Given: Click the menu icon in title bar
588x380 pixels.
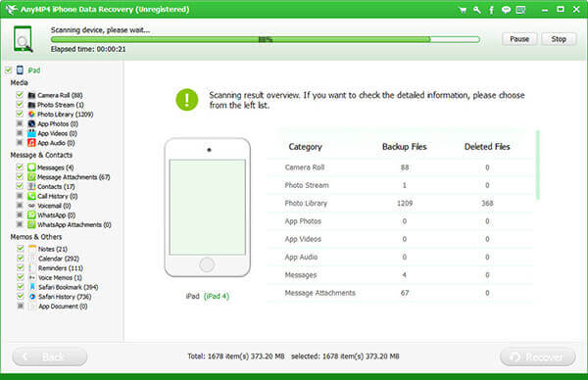Looking at the screenshot, I should click(520, 10).
